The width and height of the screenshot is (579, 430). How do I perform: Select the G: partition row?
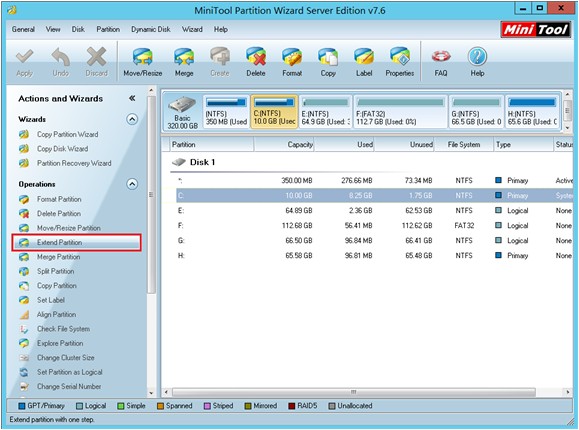374,241
